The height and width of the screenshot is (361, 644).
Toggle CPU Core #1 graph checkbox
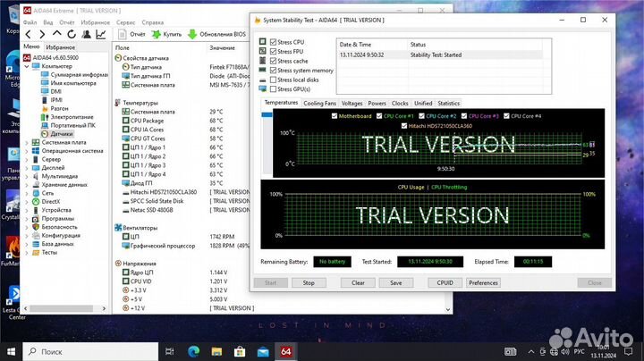(x=379, y=116)
